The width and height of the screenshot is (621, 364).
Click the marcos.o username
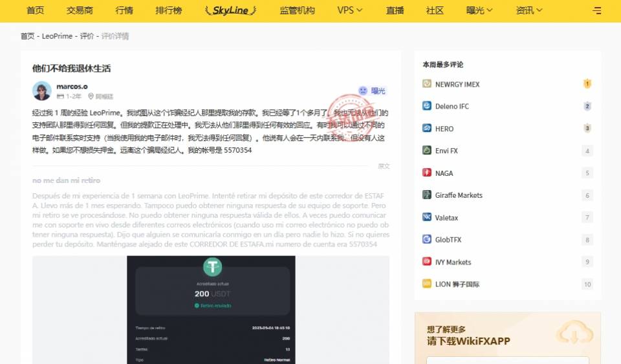[72, 86]
